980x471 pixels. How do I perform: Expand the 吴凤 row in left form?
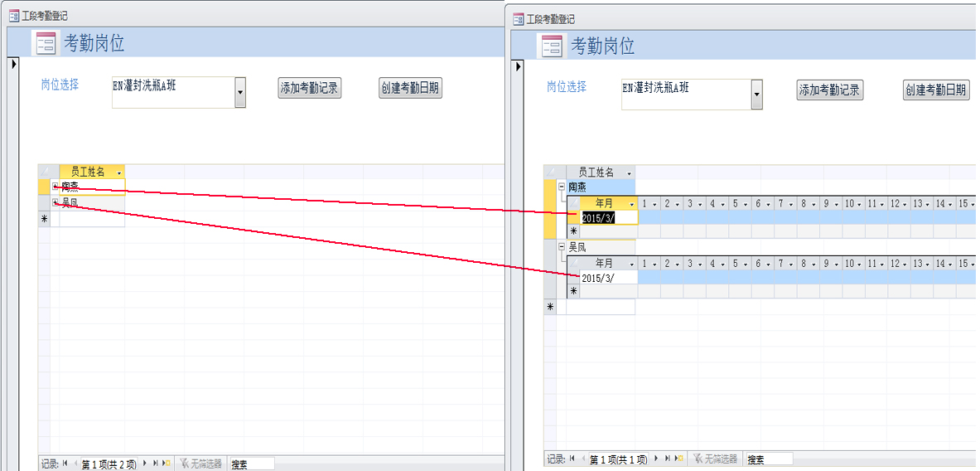(56, 202)
